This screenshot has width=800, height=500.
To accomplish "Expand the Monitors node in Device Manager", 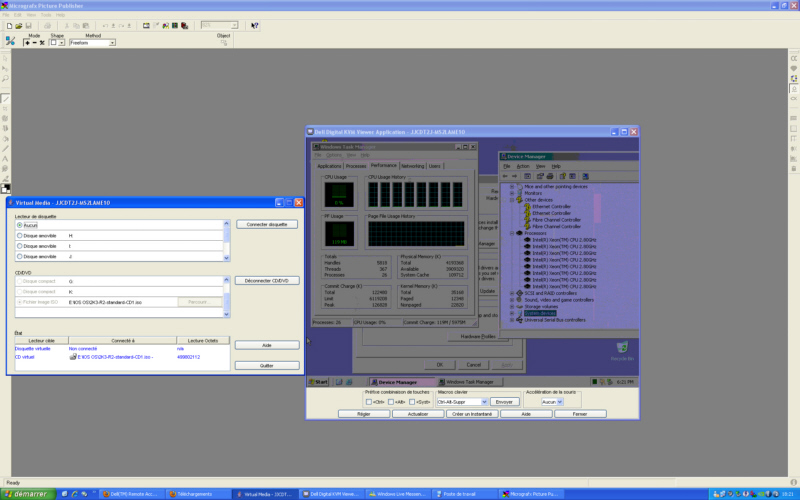I will [x=512, y=193].
